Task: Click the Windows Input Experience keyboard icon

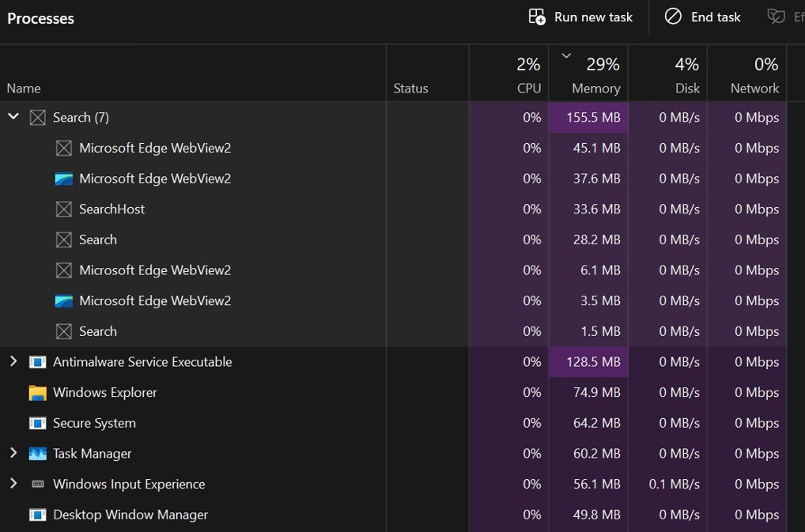Action: [x=37, y=484]
